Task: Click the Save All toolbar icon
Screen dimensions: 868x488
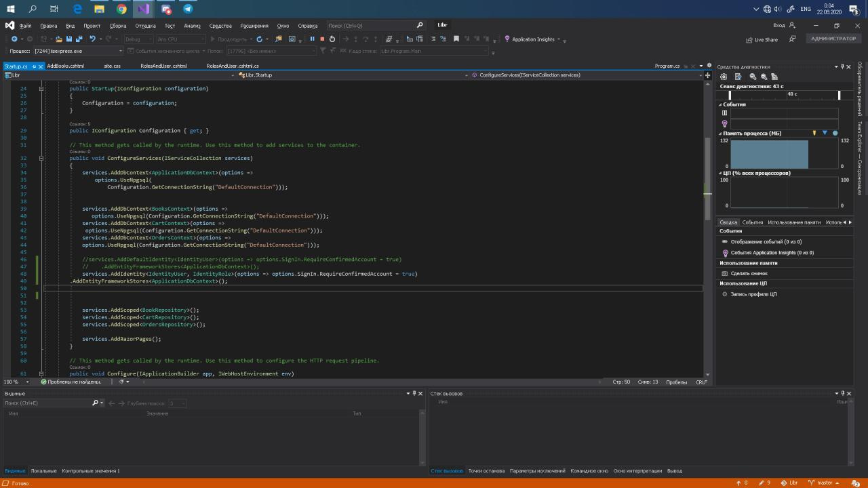Action: tap(78, 39)
